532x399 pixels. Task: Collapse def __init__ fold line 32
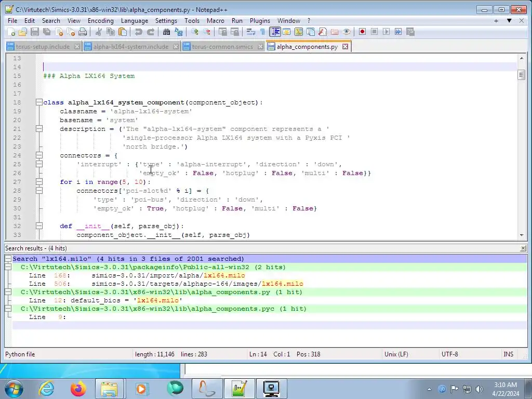coord(39,226)
